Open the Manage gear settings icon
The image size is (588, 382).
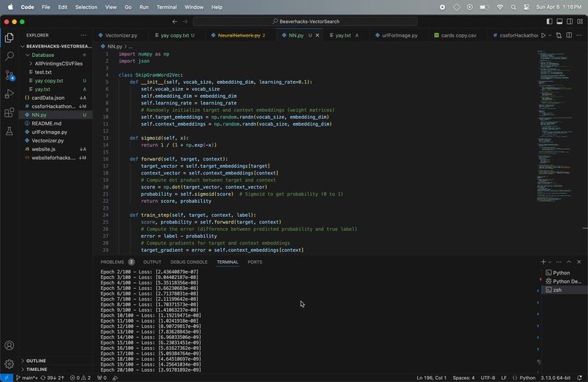(9, 364)
